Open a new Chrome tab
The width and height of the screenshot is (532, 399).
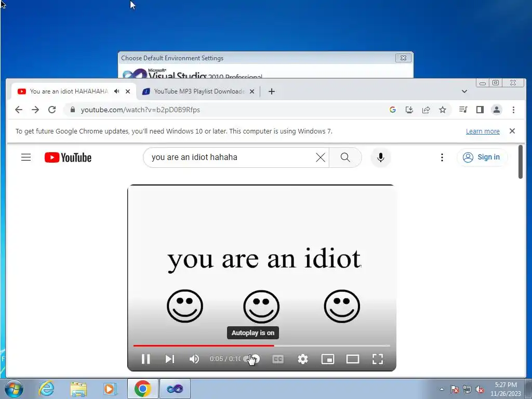tap(271, 91)
